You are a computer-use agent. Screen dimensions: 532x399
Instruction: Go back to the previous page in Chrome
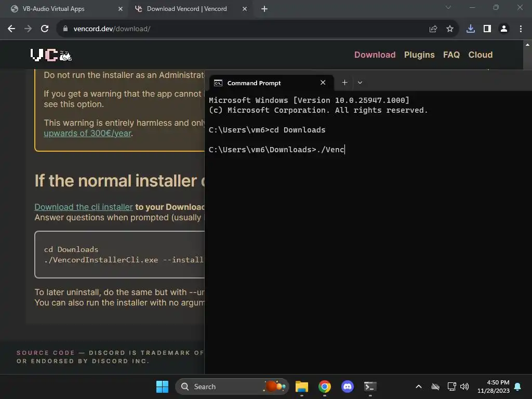(x=11, y=29)
